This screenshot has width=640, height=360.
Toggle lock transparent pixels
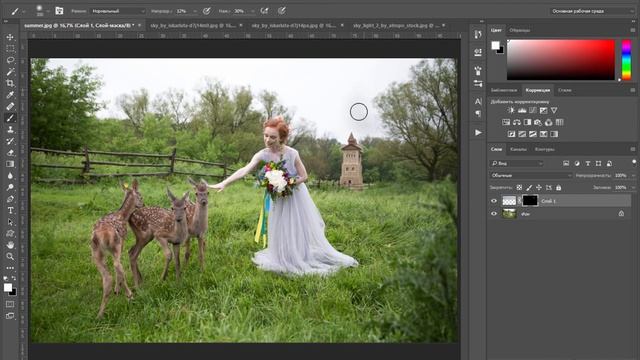coord(519,188)
